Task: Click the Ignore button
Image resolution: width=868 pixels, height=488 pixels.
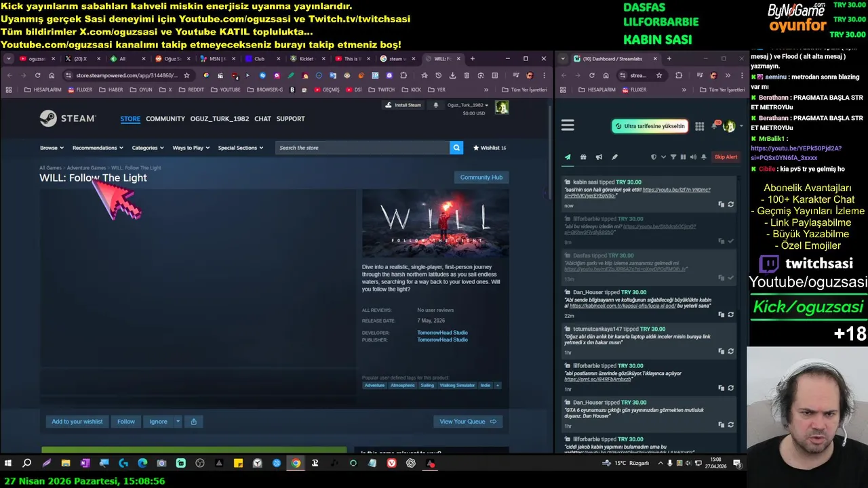Action: click(158, 422)
